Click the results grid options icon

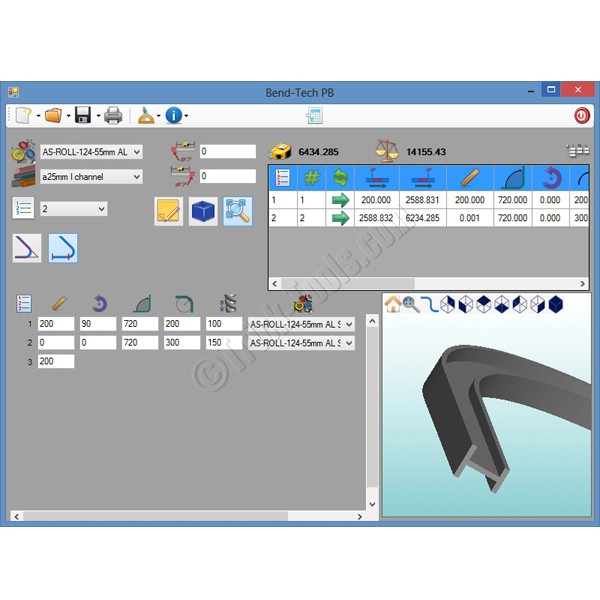(578, 150)
